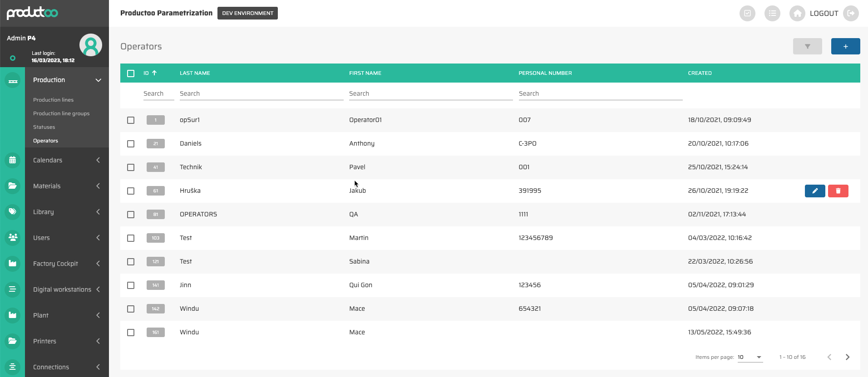This screenshot has width=868, height=377.
Task: Delete Hruška row using red trash icon
Action: click(838, 191)
